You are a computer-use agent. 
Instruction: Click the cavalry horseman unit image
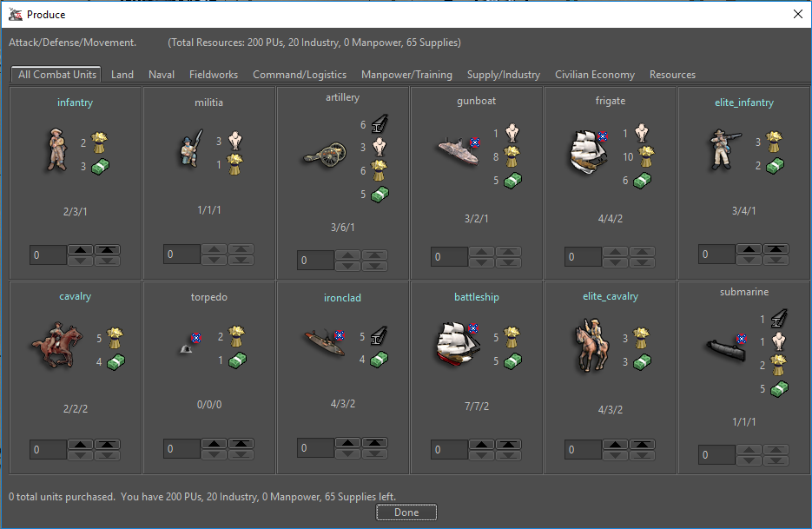55,343
